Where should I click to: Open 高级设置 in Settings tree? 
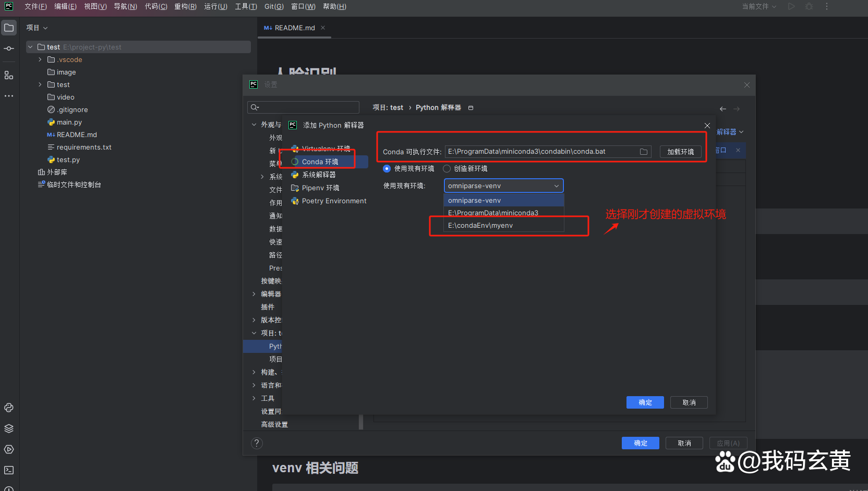[x=274, y=424]
